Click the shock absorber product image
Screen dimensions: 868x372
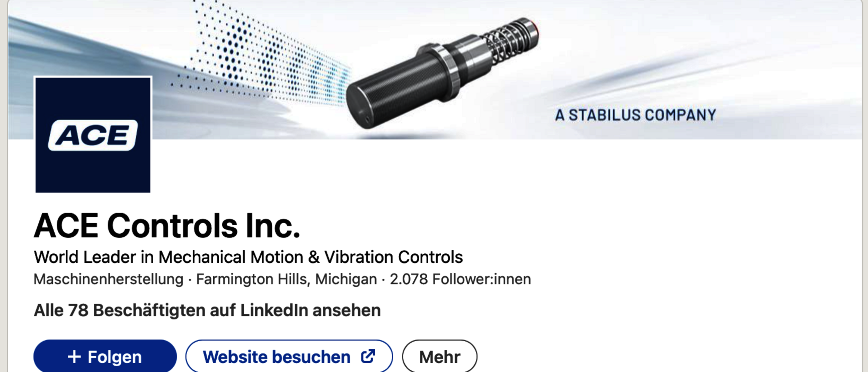[x=442, y=73]
